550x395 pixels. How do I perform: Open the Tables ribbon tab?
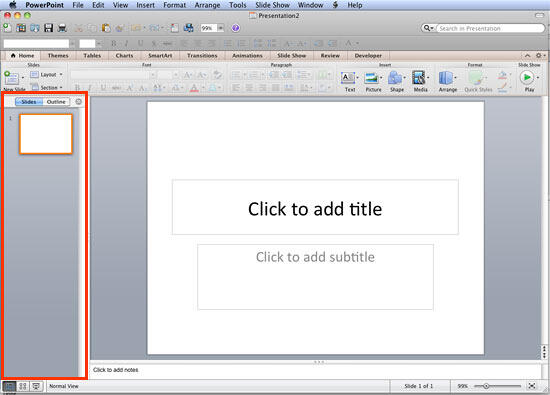point(92,55)
